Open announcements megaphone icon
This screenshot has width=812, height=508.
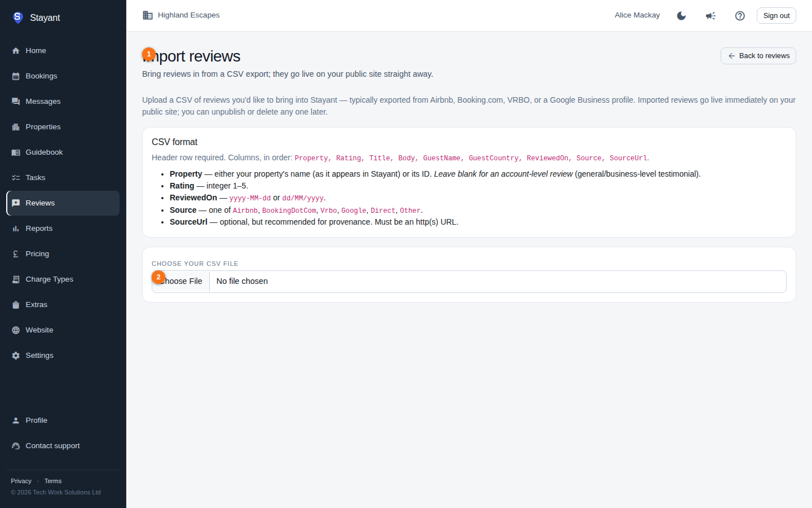pyautogui.click(x=710, y=16)
